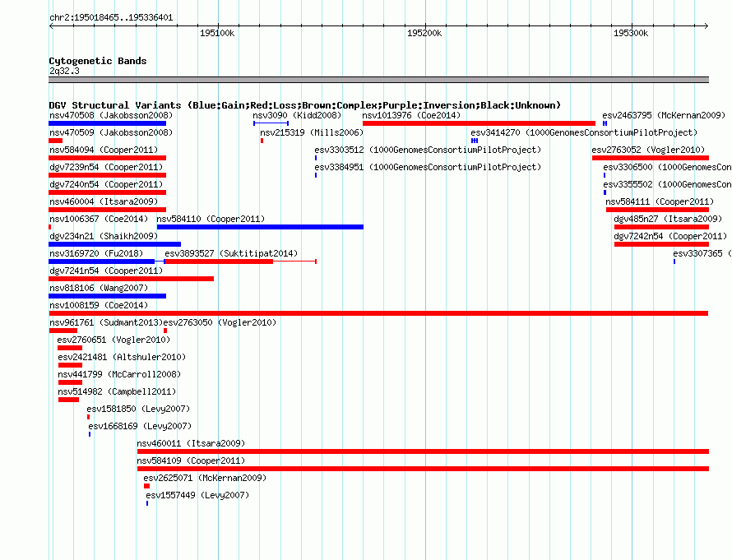Select nsv1008159 (Coe2014) label
The height and width of the screenshot is (560, 732).
point(99,305)
